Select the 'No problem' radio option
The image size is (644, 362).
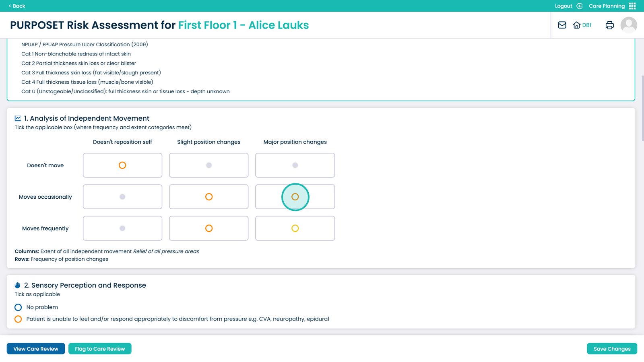pos(18,307)
